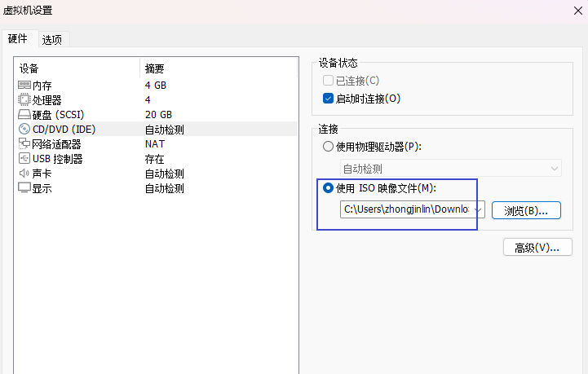Open 高级 settings button
This screenshot has width=588, height=374.
[532, 247]
